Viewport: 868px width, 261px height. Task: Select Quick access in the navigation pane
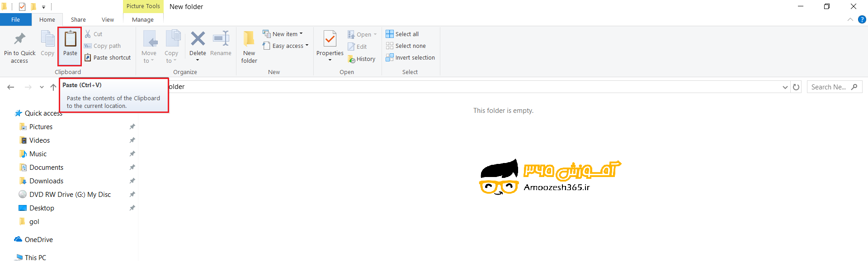click(x=38, y=113)
